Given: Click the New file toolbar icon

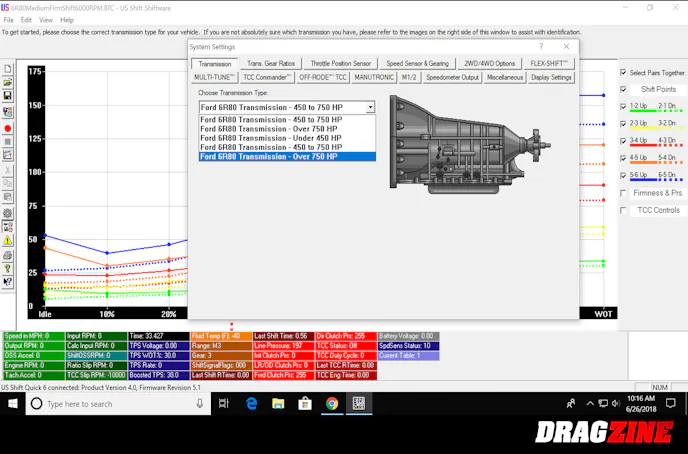Looking at the screenshot, I should tap(8, 69).
